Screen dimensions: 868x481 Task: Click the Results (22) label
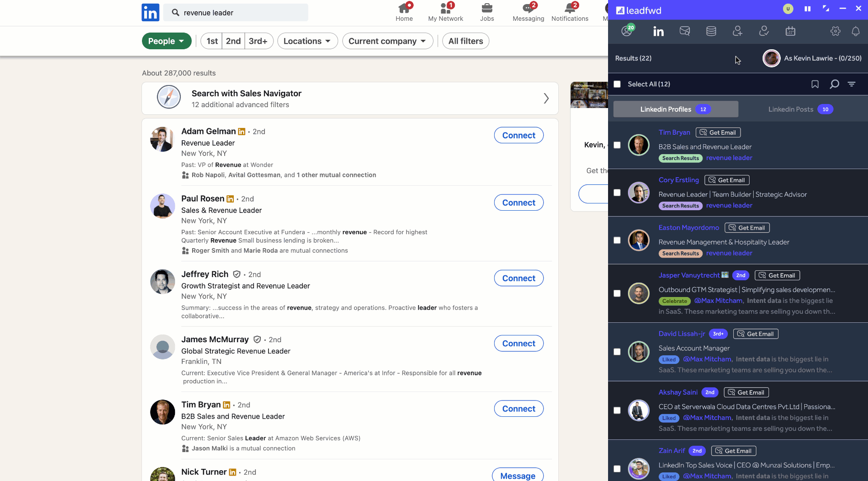click(633, 58)
